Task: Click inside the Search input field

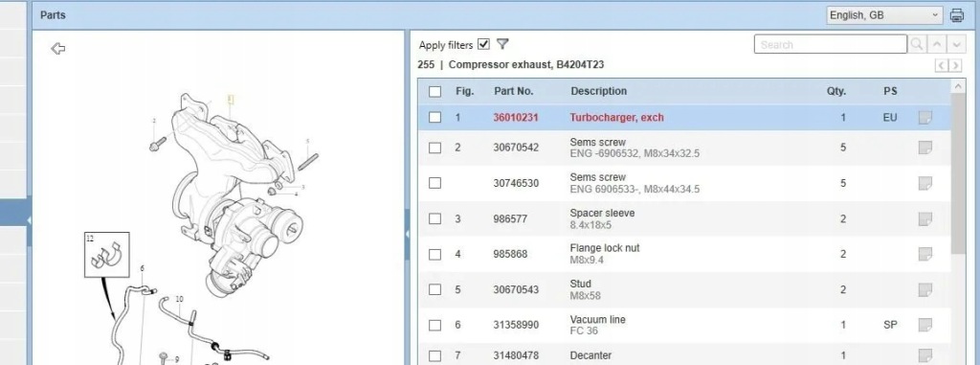Action: [x=831, y=44]
